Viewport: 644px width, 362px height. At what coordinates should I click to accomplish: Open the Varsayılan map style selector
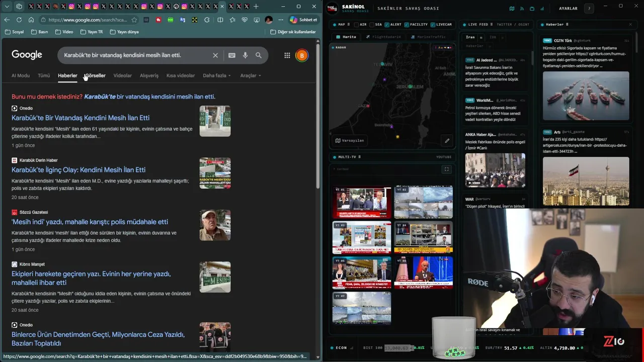349,141
